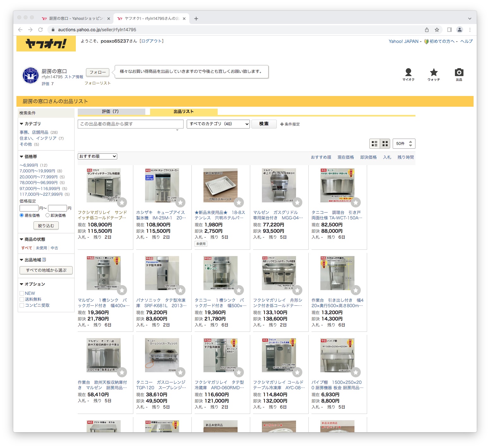
Task: Open a new browser tab
Action: (x=196, y=19)
